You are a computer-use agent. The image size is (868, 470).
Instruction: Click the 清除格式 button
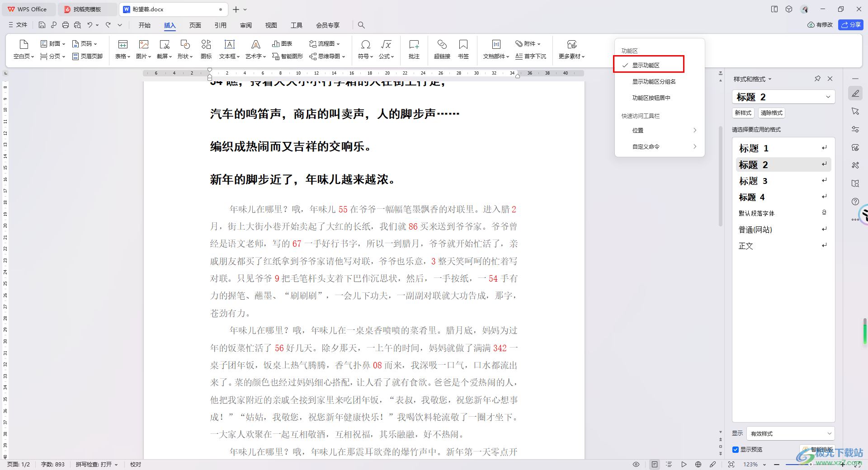pos(771,113)
